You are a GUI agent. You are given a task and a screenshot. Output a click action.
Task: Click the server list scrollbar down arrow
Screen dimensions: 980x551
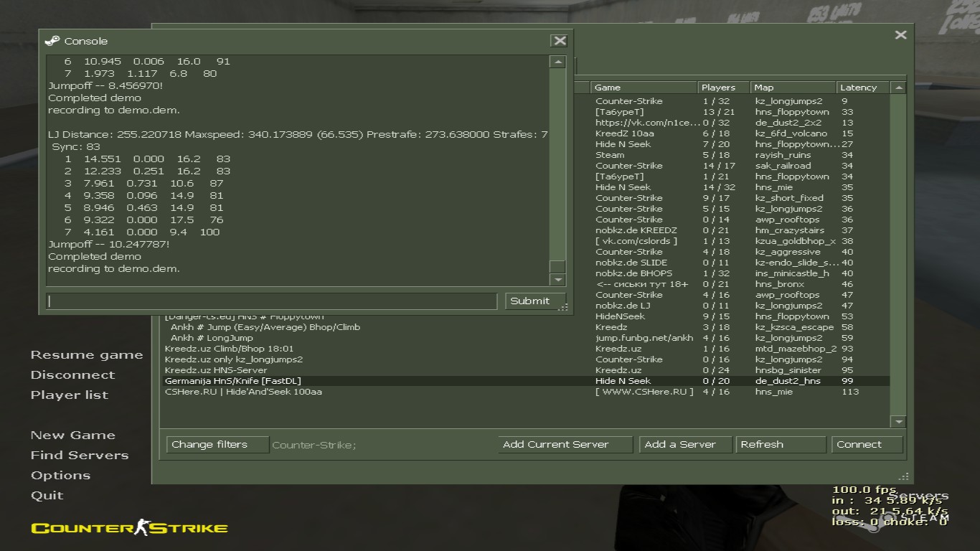pyautogui.click(x=897, y=422)
